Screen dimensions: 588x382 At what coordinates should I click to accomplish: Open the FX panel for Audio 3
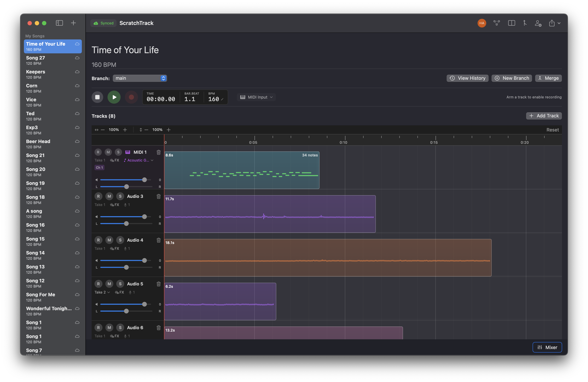[115, 205]
